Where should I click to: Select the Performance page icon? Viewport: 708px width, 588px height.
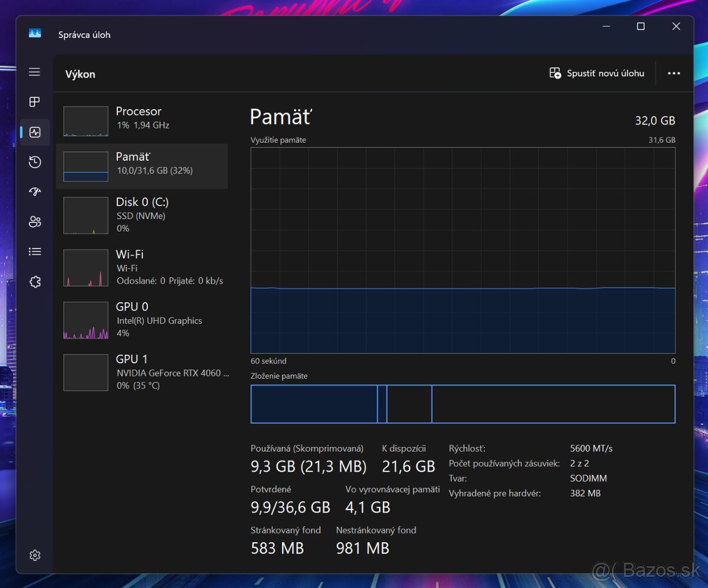click(x=35, y=132)
